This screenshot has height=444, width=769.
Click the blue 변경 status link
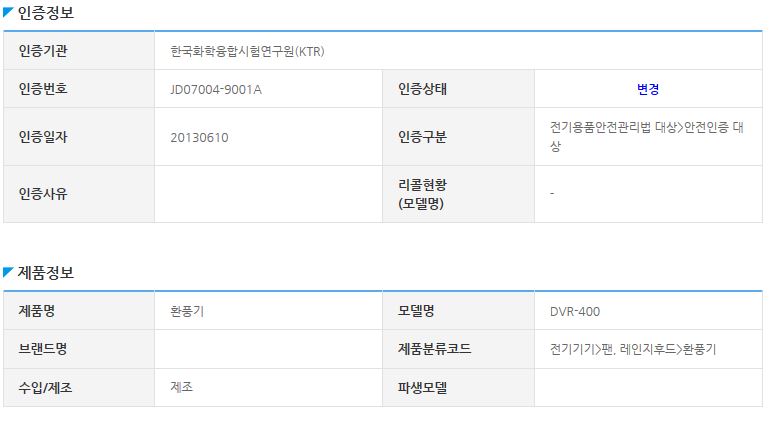pos(648,89)
